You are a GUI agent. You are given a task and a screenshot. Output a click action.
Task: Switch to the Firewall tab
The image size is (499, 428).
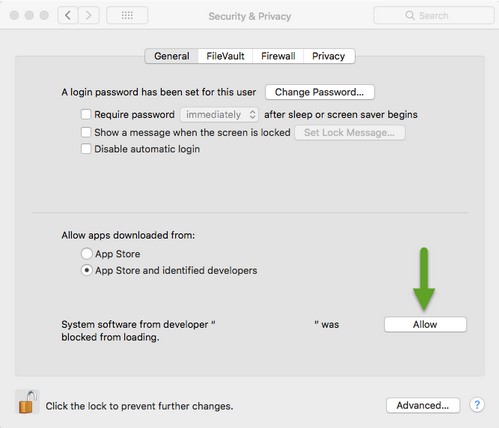[x=278, y=56]
